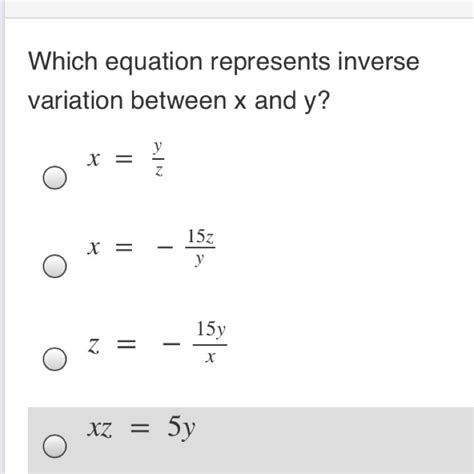
Task: Pick the xz = 5y radio option
Action: pyautogui.click(x=55, y=446)
